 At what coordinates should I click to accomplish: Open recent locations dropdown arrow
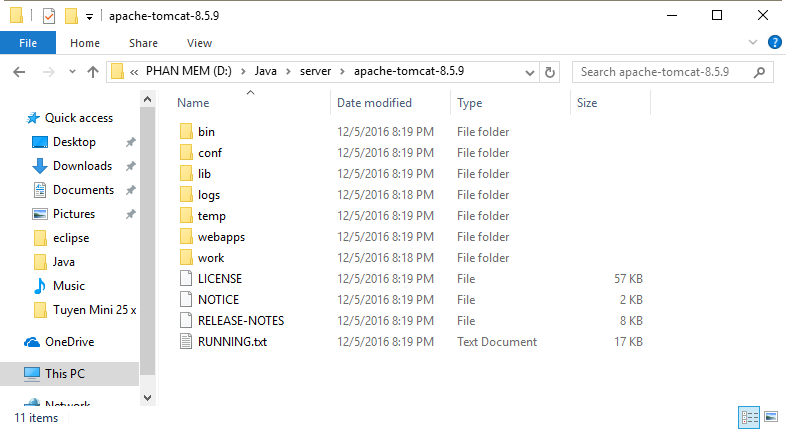click(x=72, y=72)
